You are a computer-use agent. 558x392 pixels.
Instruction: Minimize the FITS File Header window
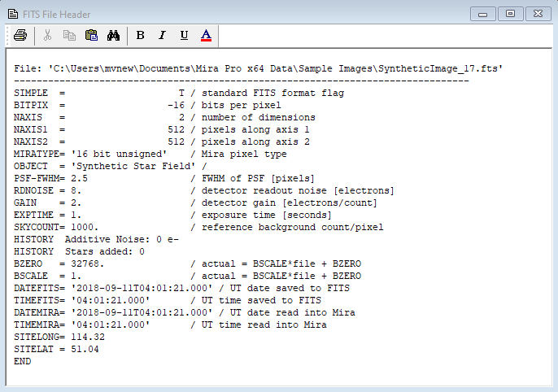[x=483, y=13]
